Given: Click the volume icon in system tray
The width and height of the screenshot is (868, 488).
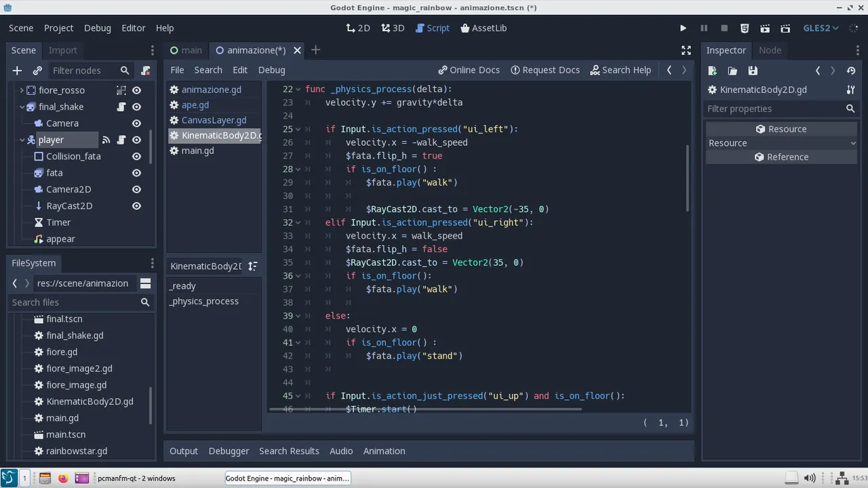Looking at the screenshot, I should pyautogui.click(x=810, y=478).
